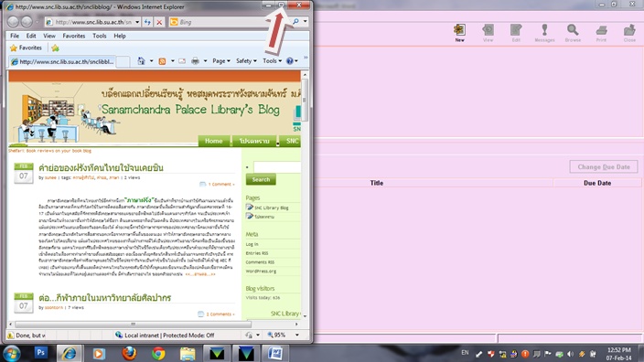This screenshot has width=644, height=362.
Task: Open the SNC Library Blog page link
Action: [271, 208]
